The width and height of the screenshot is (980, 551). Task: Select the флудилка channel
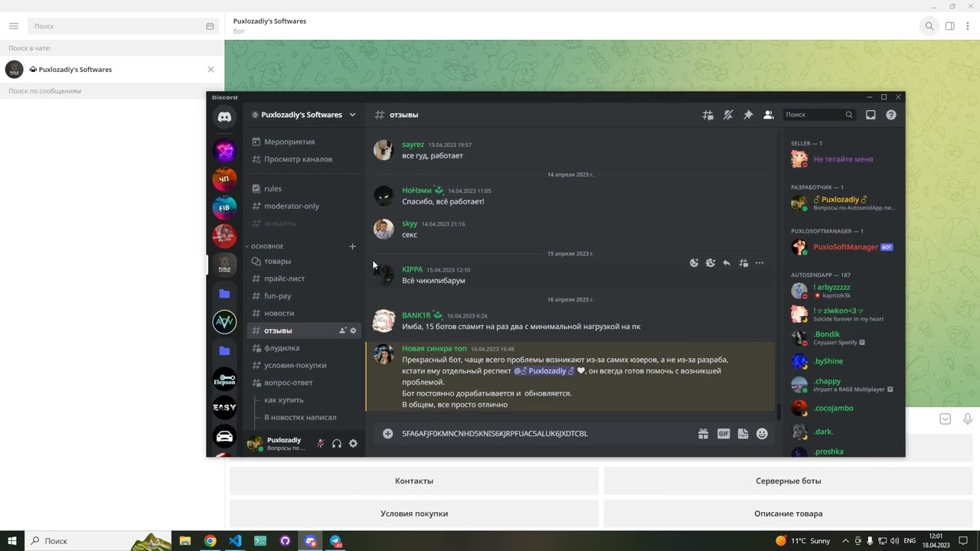coord(303,348)
